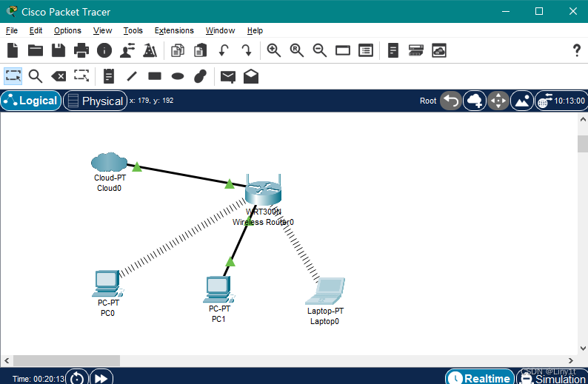588x384 pixels.
Task: Create a new file via toolbar icon
Action: (13, 50)
